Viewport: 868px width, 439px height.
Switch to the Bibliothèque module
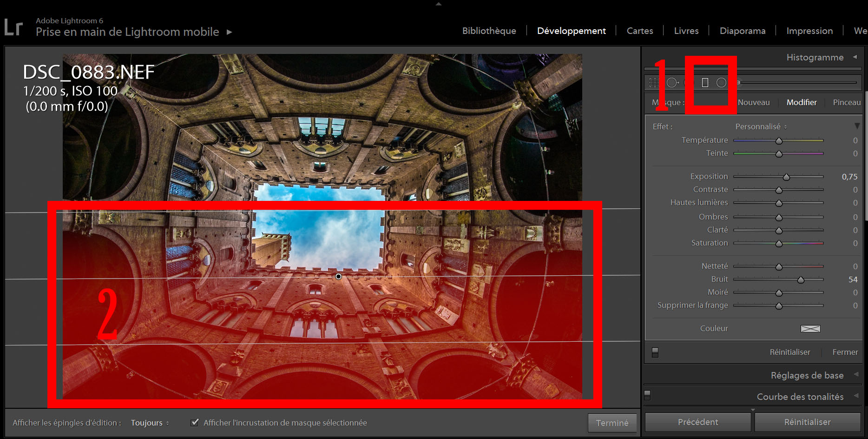click(x=489, y=31)
